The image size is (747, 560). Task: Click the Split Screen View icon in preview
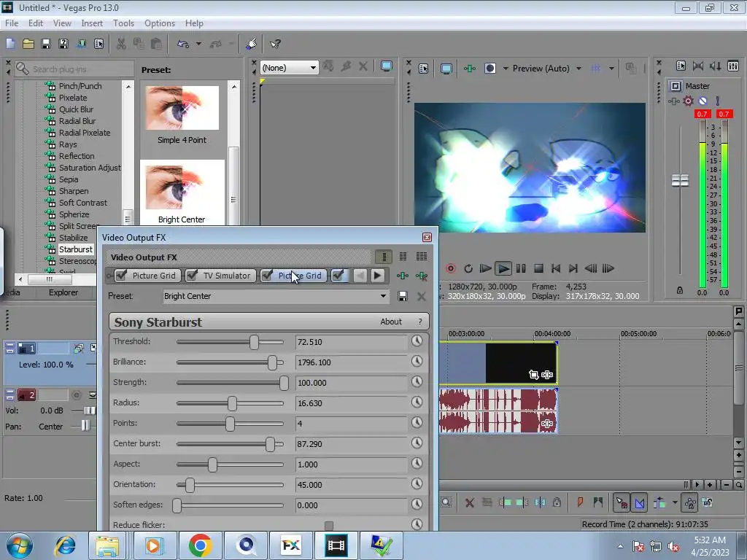[489, 69]
